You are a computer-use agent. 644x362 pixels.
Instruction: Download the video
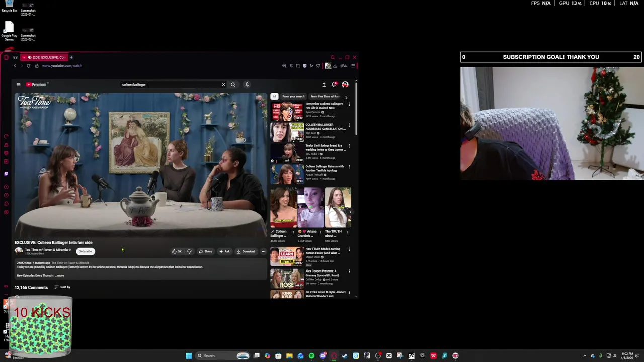pos(246,251)
